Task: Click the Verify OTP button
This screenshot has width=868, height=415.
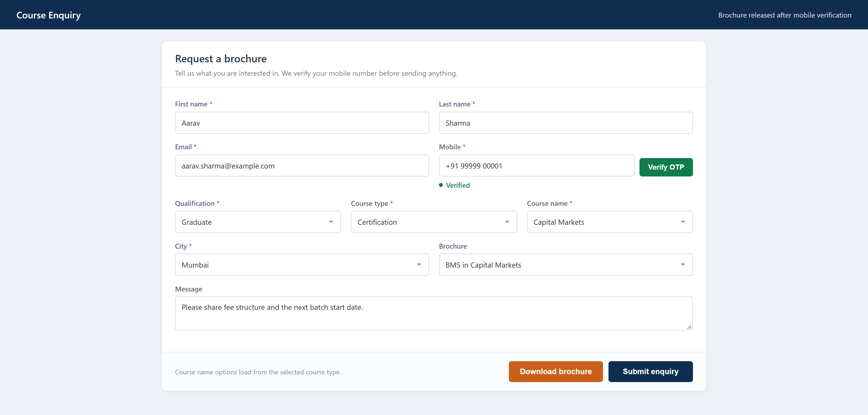Action: [x=666, y=167]
